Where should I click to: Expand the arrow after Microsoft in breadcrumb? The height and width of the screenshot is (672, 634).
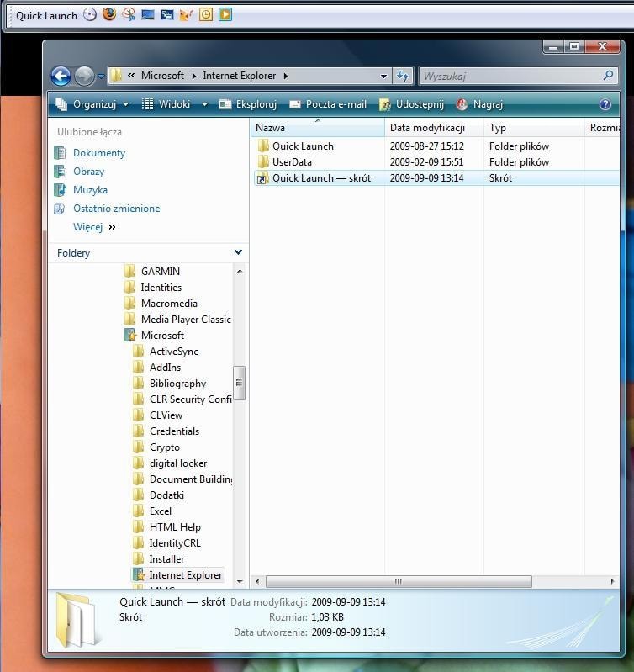193,76
